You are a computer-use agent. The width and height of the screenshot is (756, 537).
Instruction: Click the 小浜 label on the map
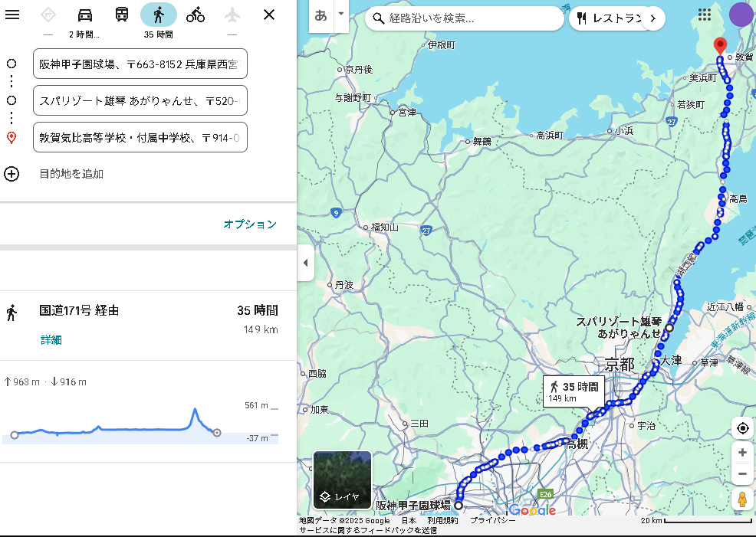[624, 130]
